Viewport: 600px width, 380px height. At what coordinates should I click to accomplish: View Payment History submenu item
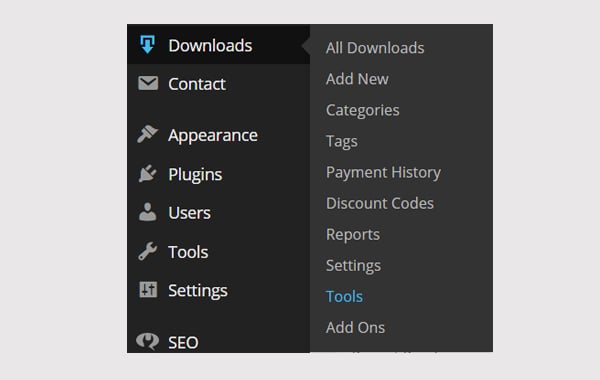(x=383, y=173)
